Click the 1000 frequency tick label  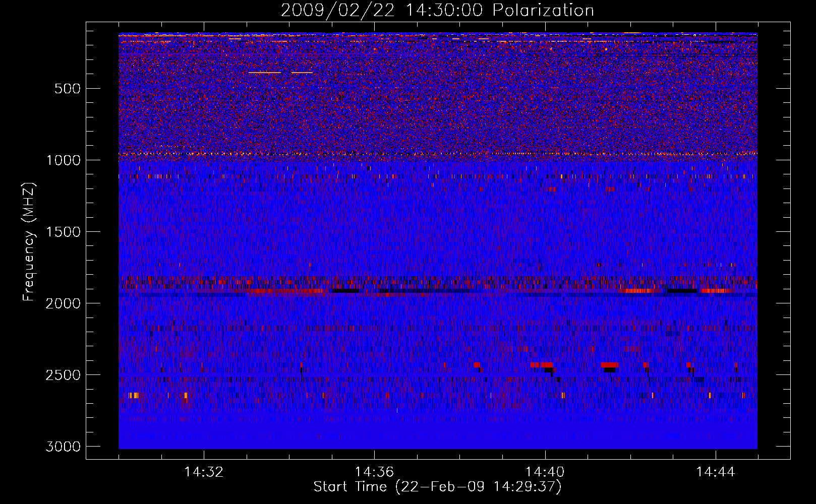tap(63, 160)
